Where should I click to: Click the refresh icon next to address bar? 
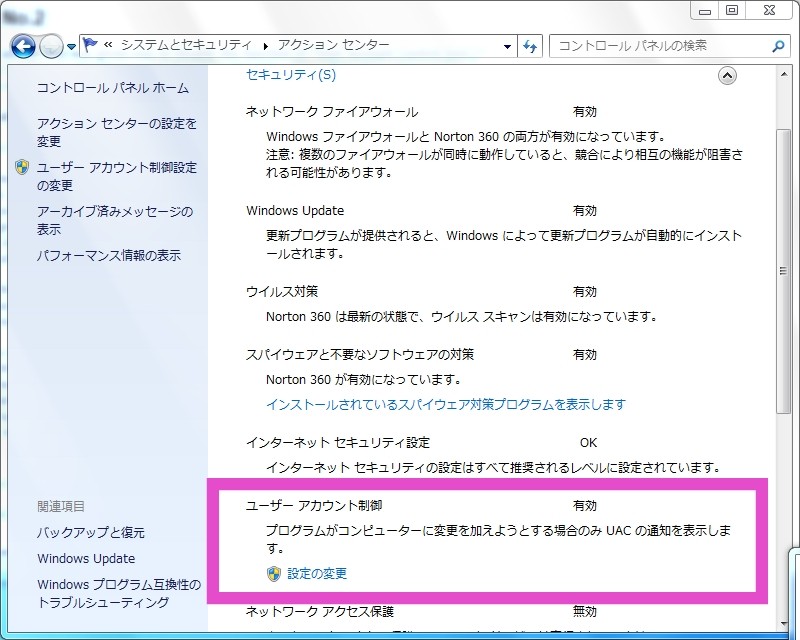530,46
